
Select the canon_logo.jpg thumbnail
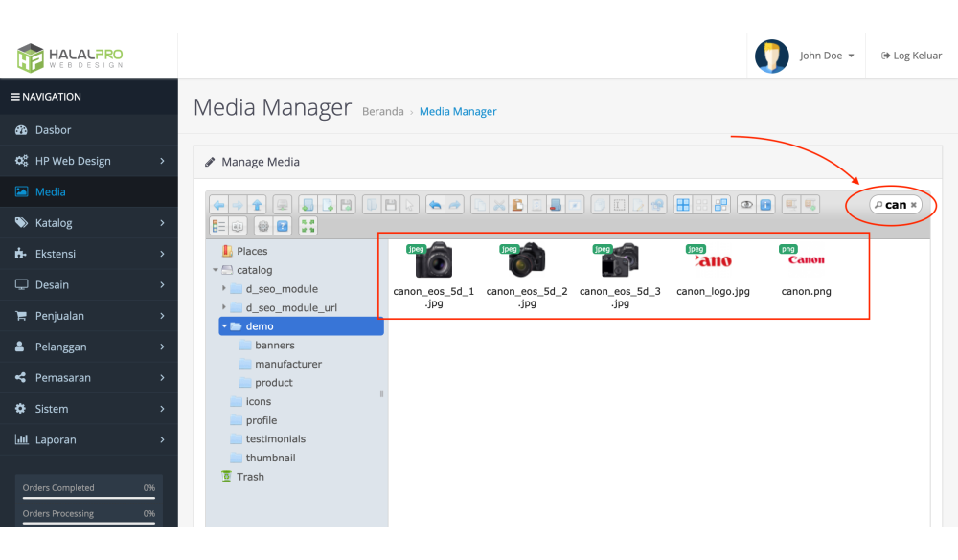coord(712,261)
